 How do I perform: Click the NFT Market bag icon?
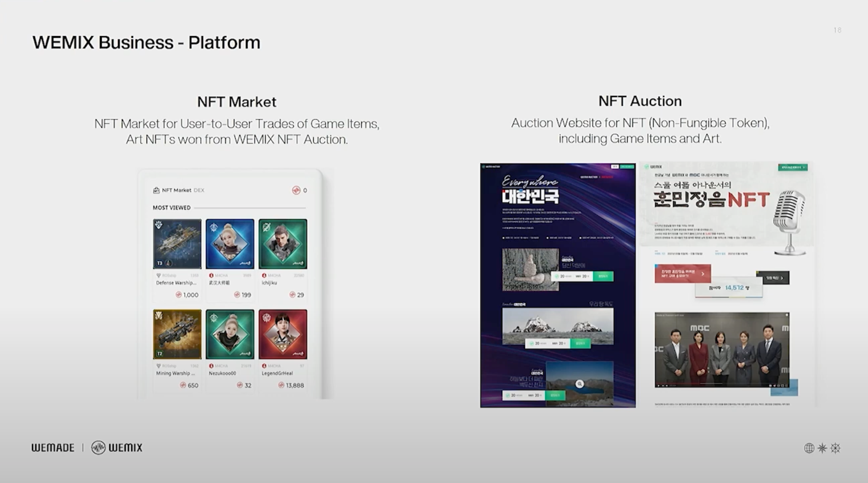pyautogui.click(x=156, y=190)
